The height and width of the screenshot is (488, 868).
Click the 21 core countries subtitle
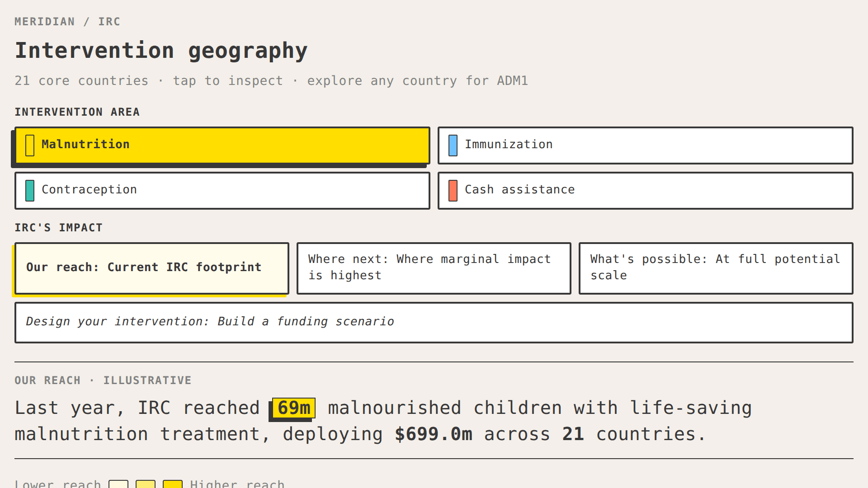click(x=271, y=81)
